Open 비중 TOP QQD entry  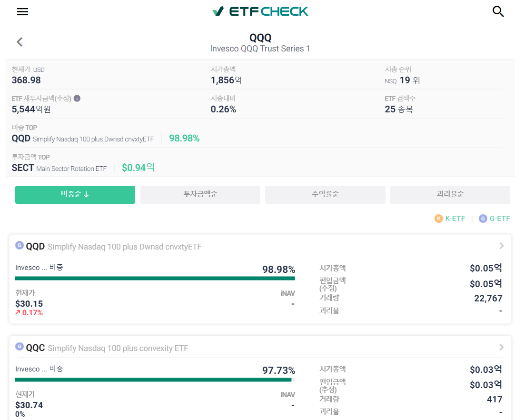coord(82,139)
